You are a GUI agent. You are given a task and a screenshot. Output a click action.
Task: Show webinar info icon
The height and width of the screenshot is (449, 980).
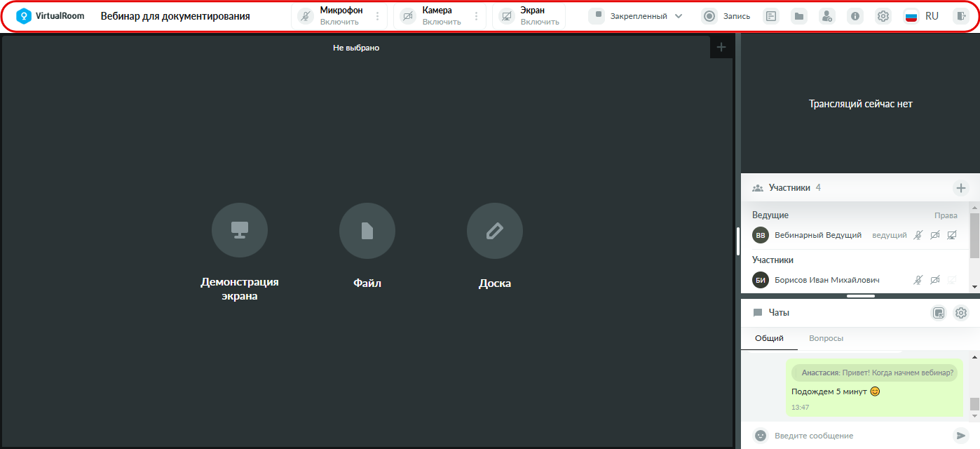(855, 16)
